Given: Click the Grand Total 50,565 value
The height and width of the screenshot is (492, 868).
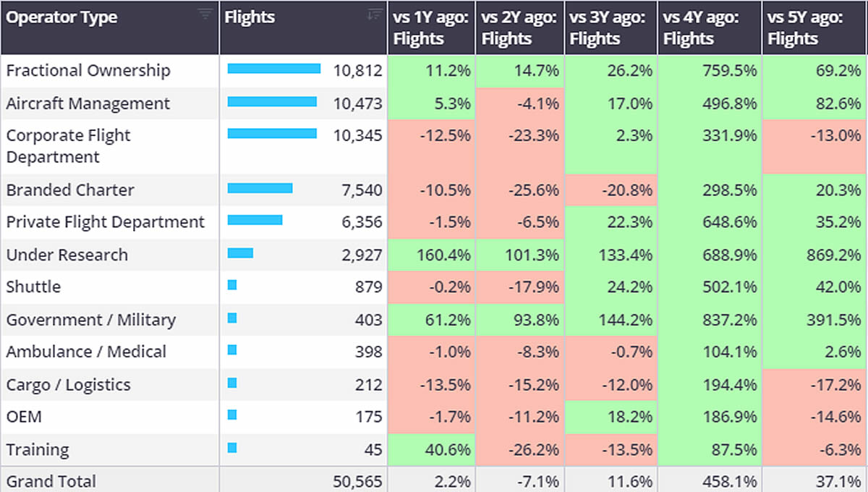Looking at the screenshot, I should (359, 481).
